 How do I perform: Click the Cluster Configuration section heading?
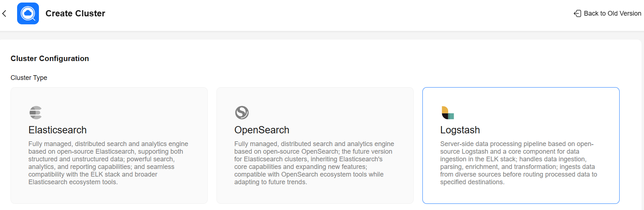click(50, 58)
